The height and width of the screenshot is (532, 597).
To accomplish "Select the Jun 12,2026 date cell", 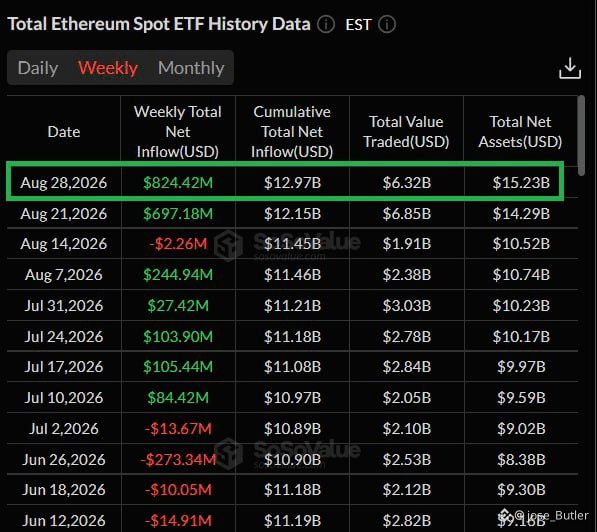I will click(64, 521).
